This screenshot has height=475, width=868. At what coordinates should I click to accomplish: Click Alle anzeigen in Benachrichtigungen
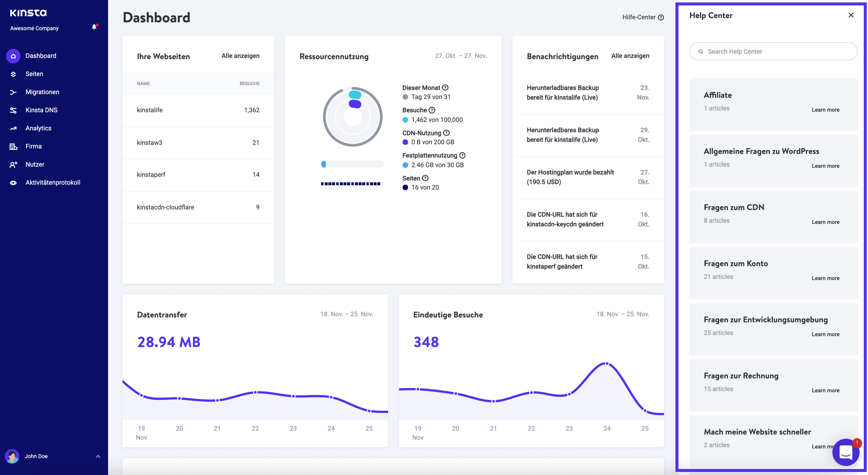(x=630, y=56)
